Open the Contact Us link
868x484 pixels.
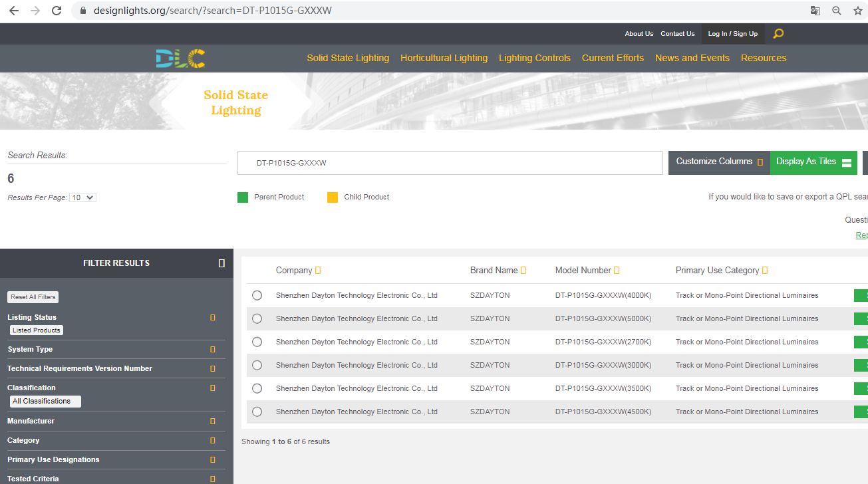pos(678,34)
